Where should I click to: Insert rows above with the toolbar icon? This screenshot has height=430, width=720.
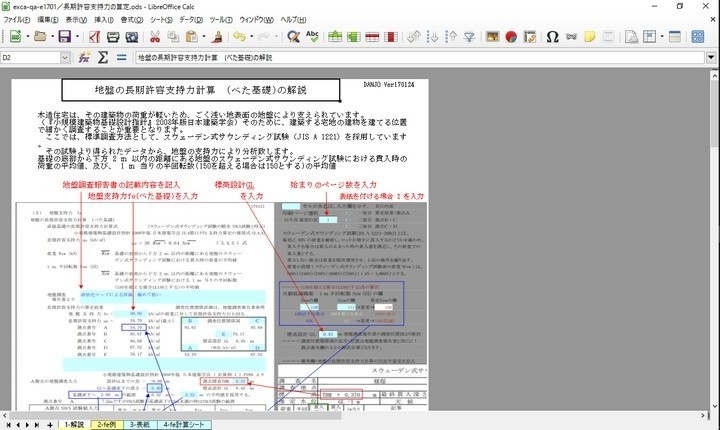(x=335, y=36)
